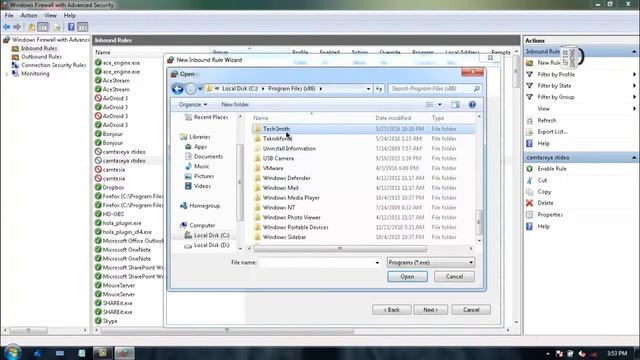The width and height of the screenshot is (640, 360).
Task: Expand Filter by State submenu
Action: (634, 86)
